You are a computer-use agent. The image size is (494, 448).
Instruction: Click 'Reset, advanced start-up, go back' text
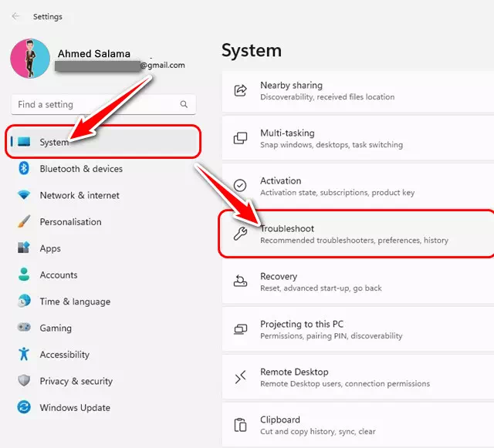click(x=321, y=288)
